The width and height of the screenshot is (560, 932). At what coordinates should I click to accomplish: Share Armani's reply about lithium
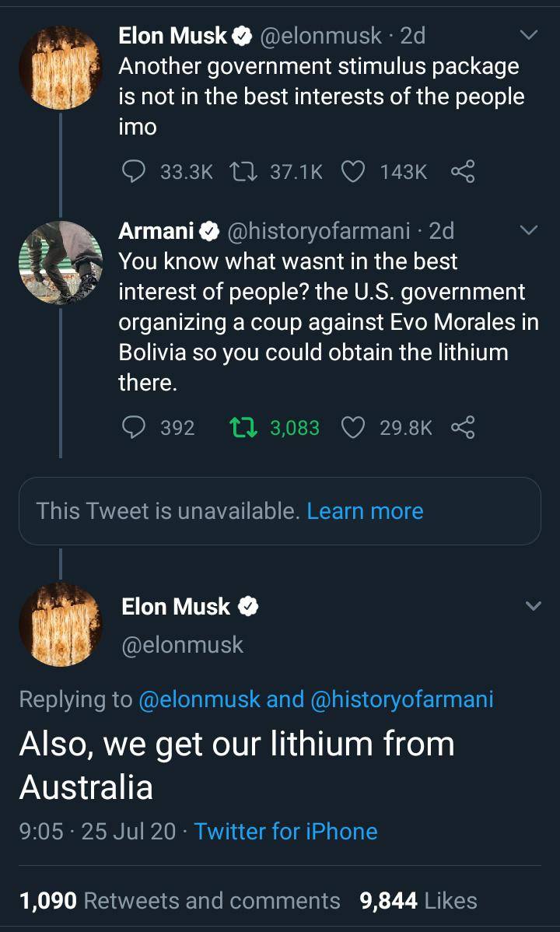(x=462, y=426)
